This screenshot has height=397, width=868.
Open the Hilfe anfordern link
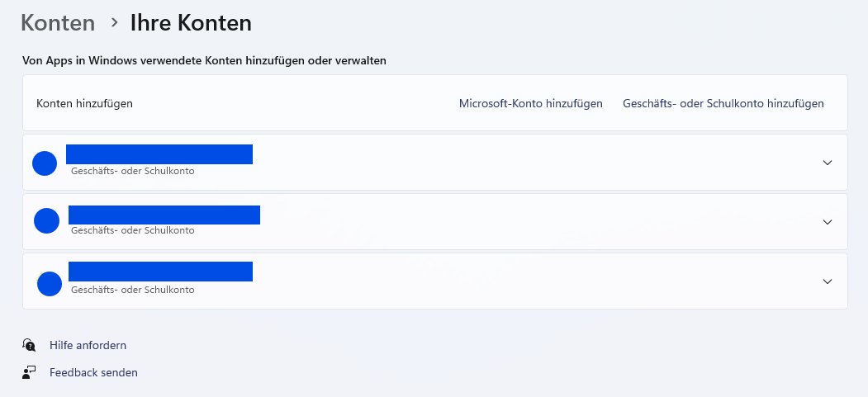click(88, 345)
